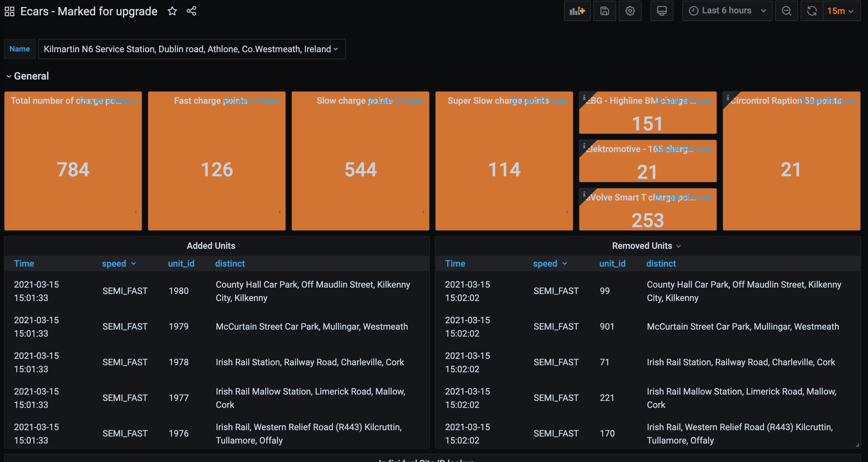Collapse the General row
Viewport: 868px width, 462px height.
pos(28,76)
